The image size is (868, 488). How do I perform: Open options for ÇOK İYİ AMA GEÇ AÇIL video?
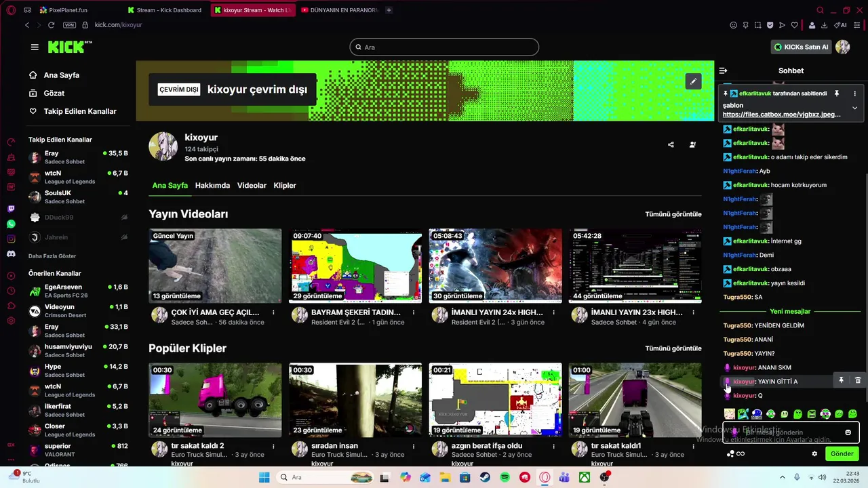point(273,312)
